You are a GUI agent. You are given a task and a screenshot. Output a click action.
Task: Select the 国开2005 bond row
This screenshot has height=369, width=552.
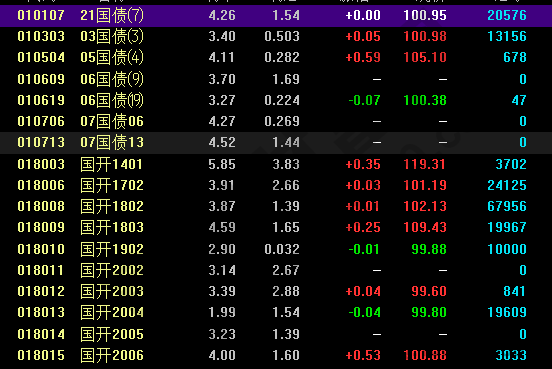pyautogui.click(x=276, y=334)
